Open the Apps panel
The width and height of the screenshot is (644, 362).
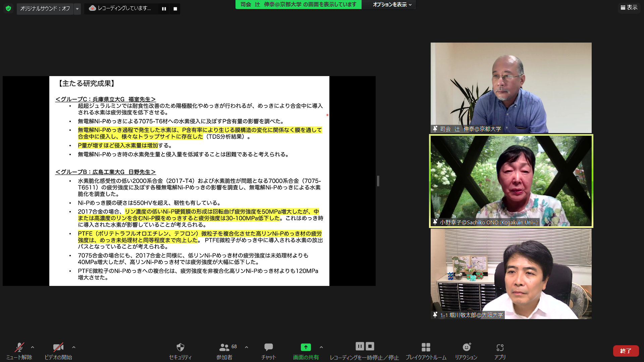(x=500, y=351)
